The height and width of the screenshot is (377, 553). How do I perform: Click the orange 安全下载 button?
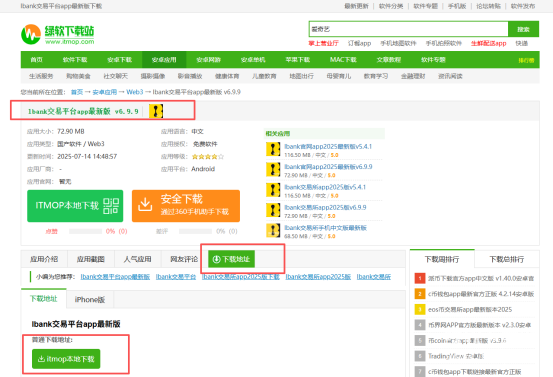[x=186, y=206]
